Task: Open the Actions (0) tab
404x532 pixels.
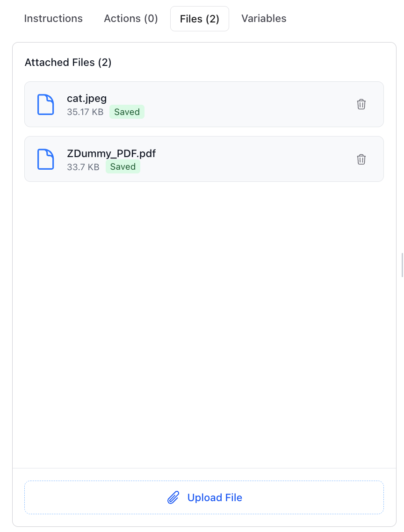Action: 130,18
